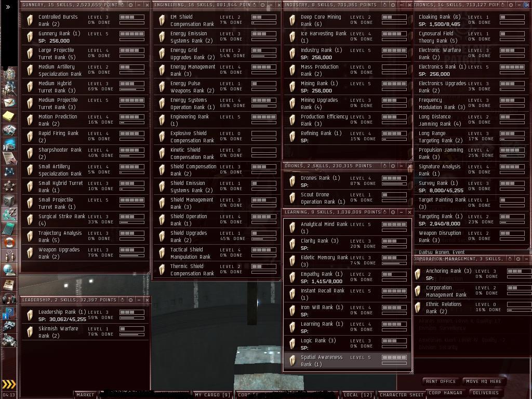Open Leadership window circular options menu
Viewport: 532px width, 399px height.
point(130,300)
